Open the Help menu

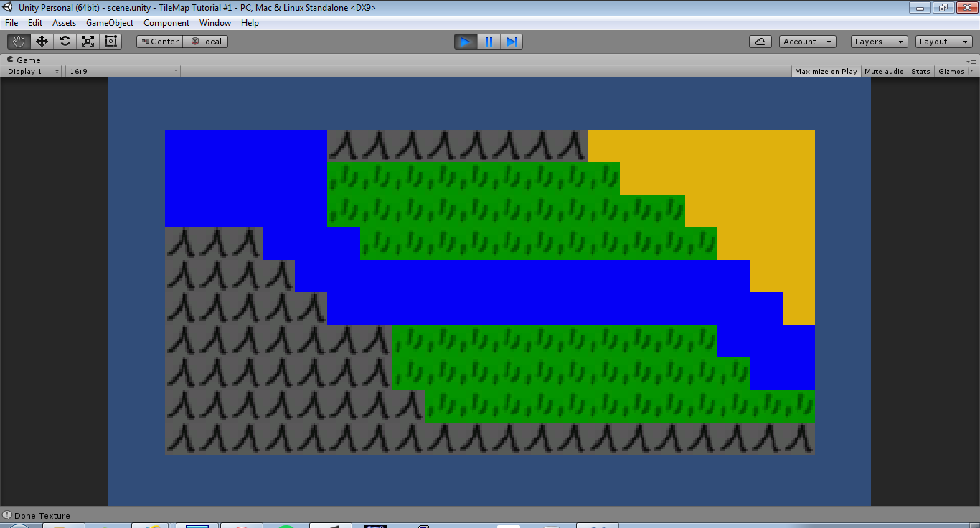[250, 23]
